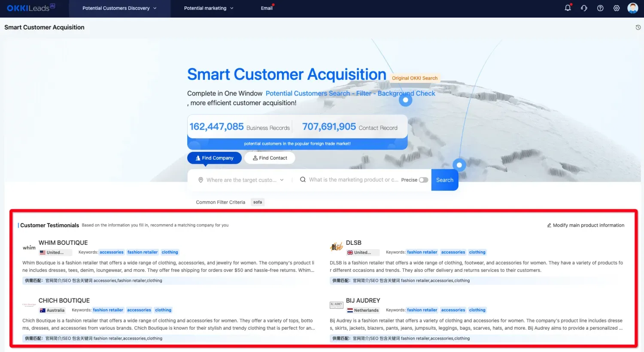
Task: Click the Whim Boutique company logo
Action: click(x=29, y=247)
